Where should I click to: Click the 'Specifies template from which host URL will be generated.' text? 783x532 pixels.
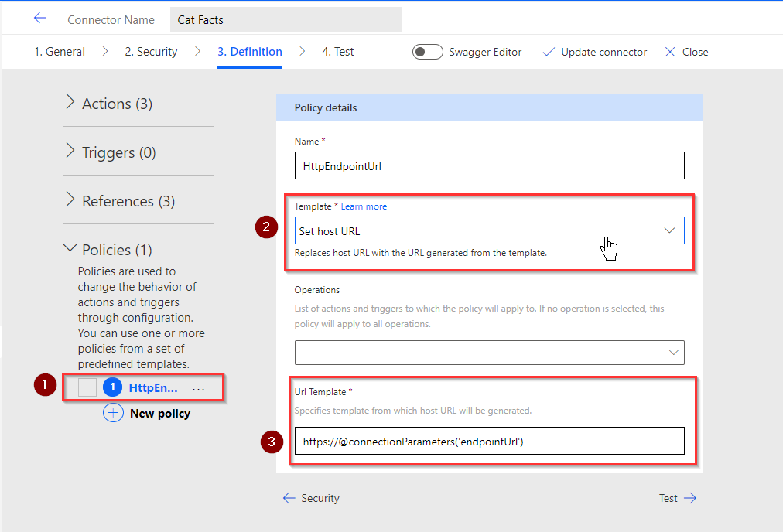[413, 411]
